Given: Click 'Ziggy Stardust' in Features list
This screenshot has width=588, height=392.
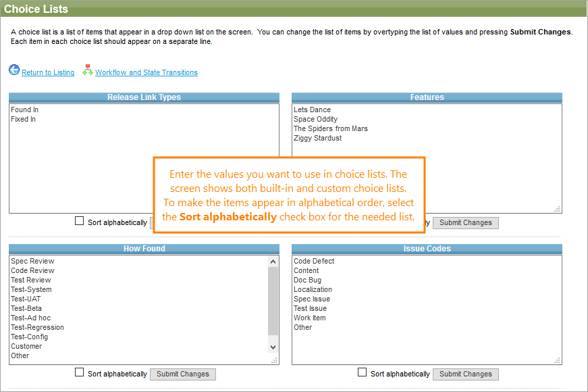Looking at the screenshot, I should tap(317, 138).
